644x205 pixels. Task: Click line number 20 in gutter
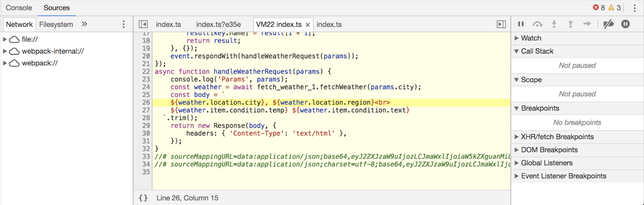(x=146, y=56)
